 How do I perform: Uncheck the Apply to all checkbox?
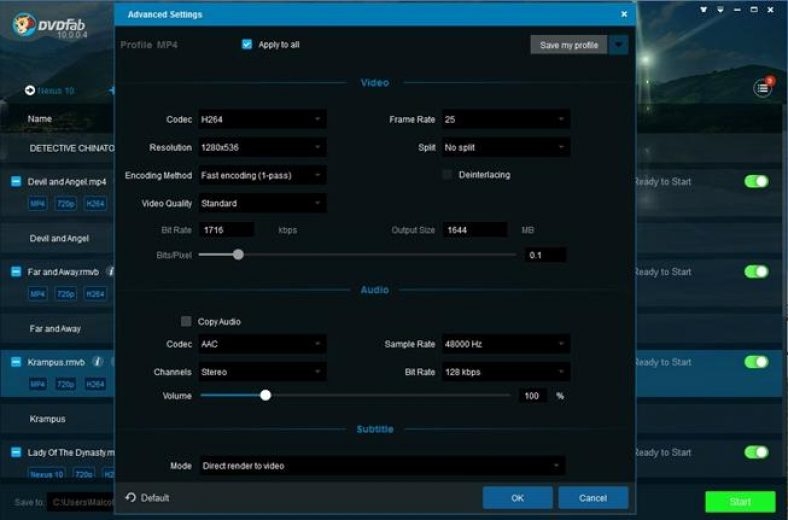click(247, 45)
